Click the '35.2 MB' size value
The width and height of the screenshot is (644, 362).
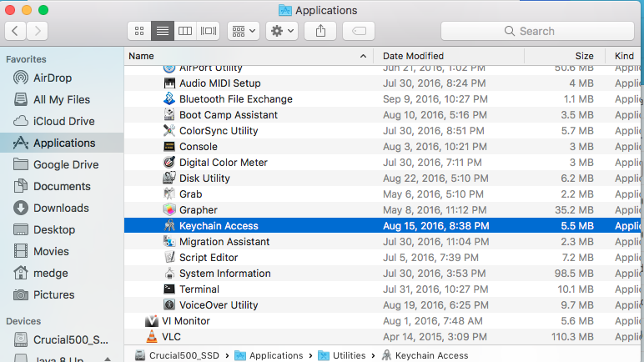(x=574, y=210)
